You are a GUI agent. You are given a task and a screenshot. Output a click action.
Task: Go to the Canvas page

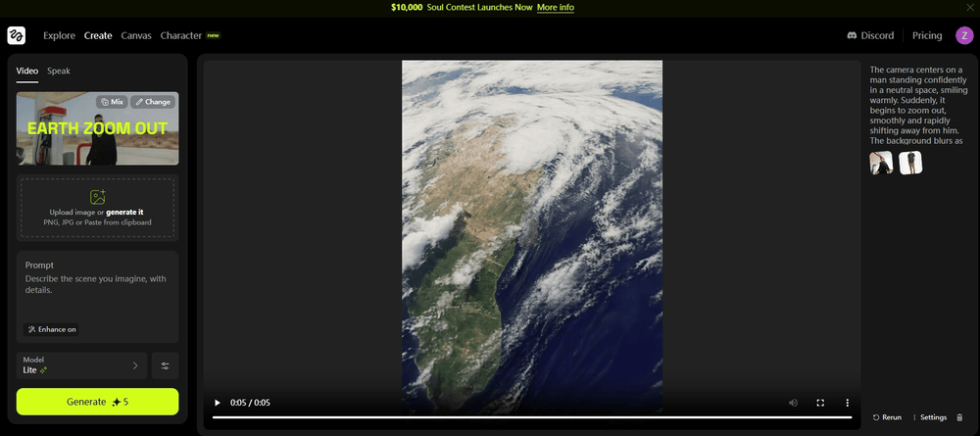point(136,35)
